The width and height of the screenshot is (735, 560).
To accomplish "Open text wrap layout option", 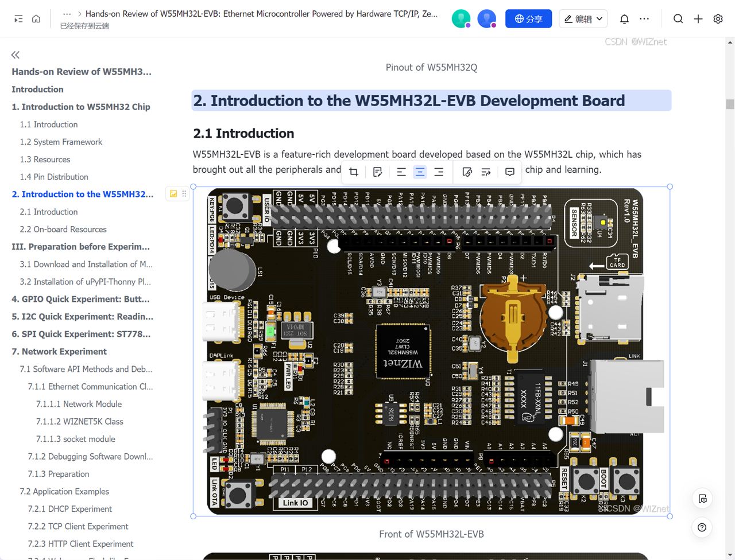I will click(x=486, y=172).
